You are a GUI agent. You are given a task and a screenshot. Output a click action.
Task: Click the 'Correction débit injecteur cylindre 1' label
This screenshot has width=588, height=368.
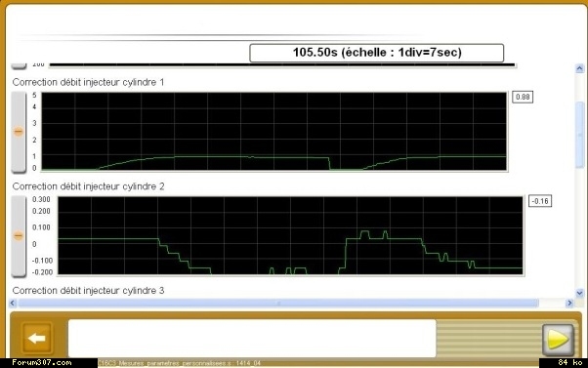coord(88,82)
